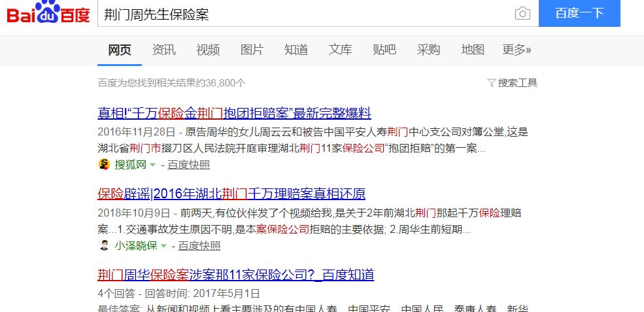Switch to the 知道 tab

pos(296,50)
